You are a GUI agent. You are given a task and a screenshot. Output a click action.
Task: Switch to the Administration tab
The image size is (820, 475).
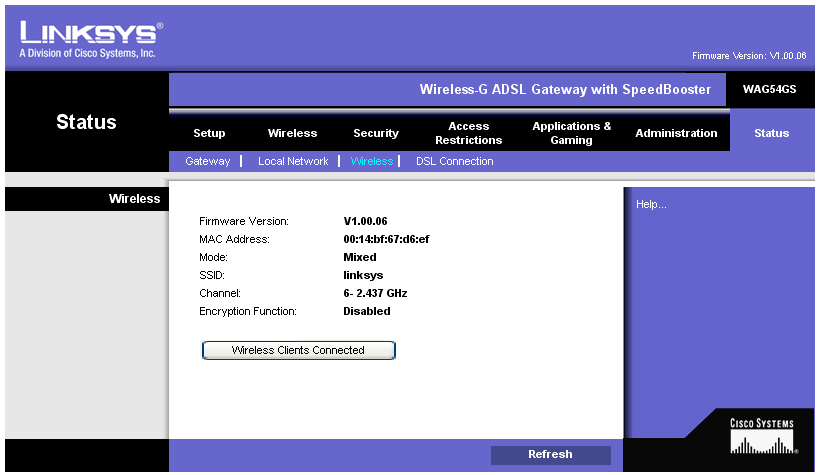(676, 133)
